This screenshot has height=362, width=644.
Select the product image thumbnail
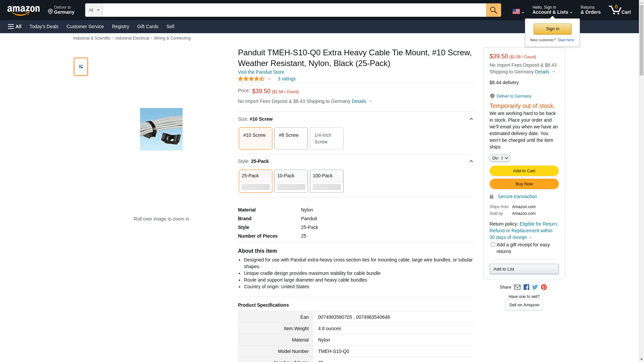81,67
